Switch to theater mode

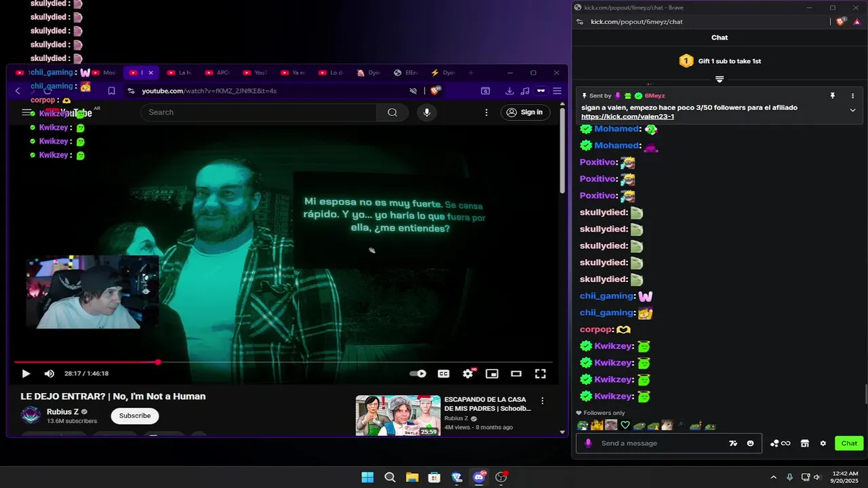516,373
